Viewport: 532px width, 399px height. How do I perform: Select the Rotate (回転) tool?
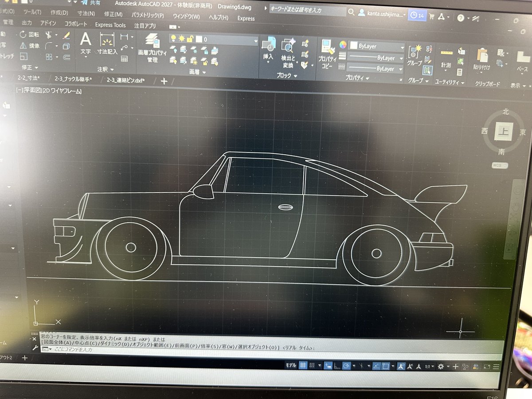pyautogui.click(x=29, y=35)
